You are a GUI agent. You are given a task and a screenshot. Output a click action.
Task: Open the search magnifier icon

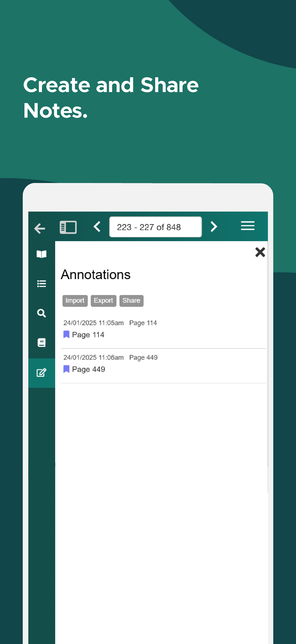pos(41,313)
